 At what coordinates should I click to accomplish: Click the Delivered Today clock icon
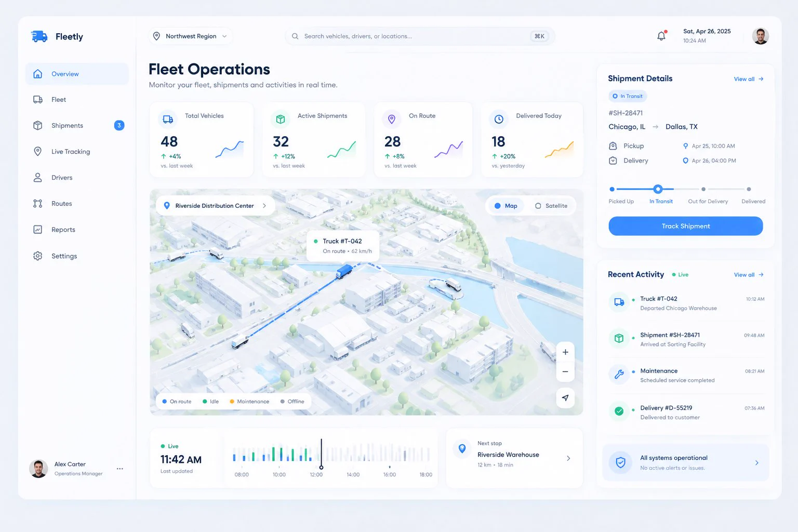(499, 119)
